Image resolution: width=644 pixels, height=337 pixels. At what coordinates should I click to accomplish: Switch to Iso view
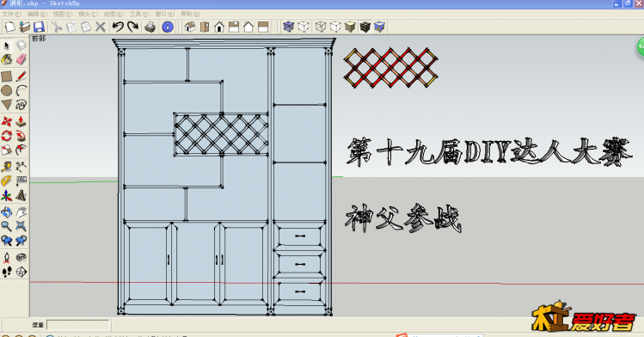(x=190, y=28)
